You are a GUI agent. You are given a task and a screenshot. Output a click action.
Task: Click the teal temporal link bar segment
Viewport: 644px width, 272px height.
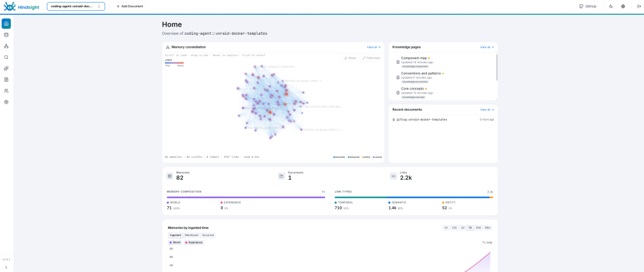361,197
